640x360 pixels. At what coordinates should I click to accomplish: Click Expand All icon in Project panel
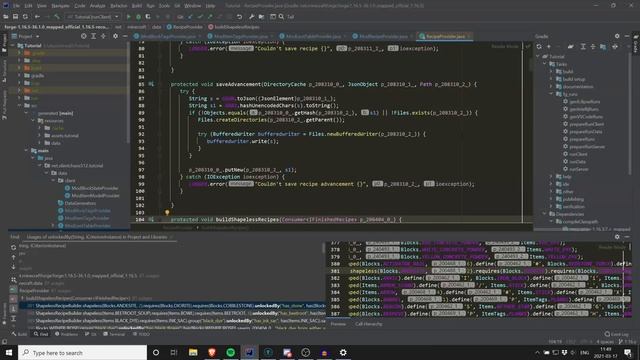tap(93, 36)
